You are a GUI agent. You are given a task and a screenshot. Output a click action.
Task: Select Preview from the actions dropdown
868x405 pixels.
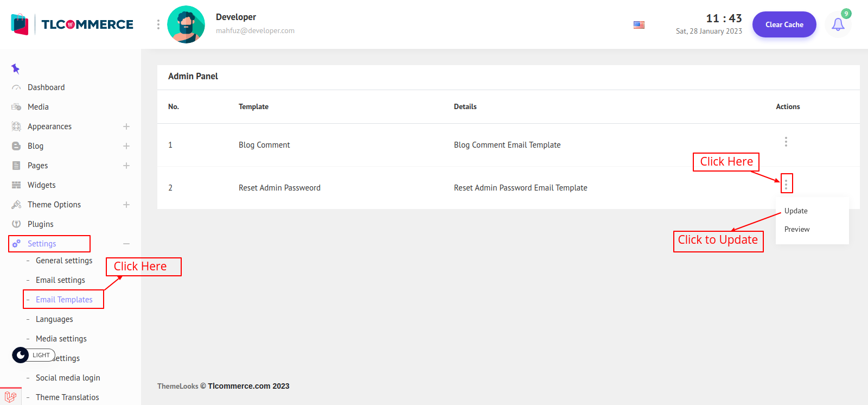tap(797, 229)
